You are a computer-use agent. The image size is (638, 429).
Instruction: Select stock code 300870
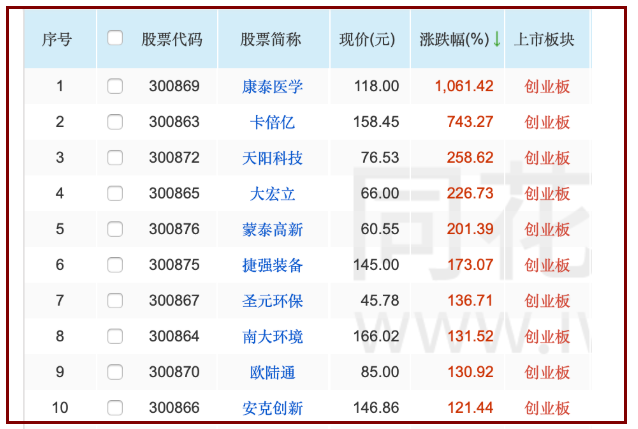point(174,372)
